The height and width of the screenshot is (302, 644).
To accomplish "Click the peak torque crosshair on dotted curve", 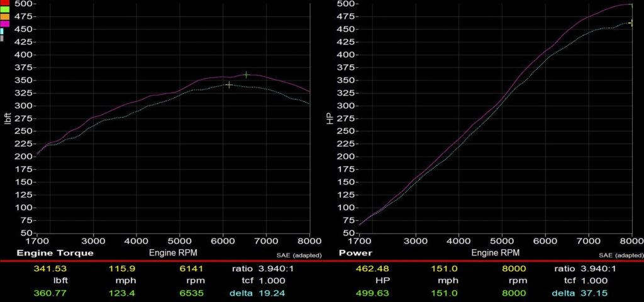I will click(x=229, y=84).
